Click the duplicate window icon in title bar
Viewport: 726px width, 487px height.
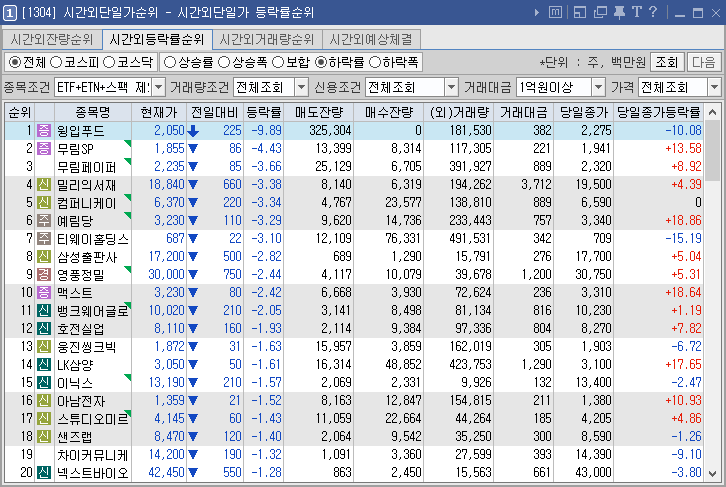click(600, 12)
